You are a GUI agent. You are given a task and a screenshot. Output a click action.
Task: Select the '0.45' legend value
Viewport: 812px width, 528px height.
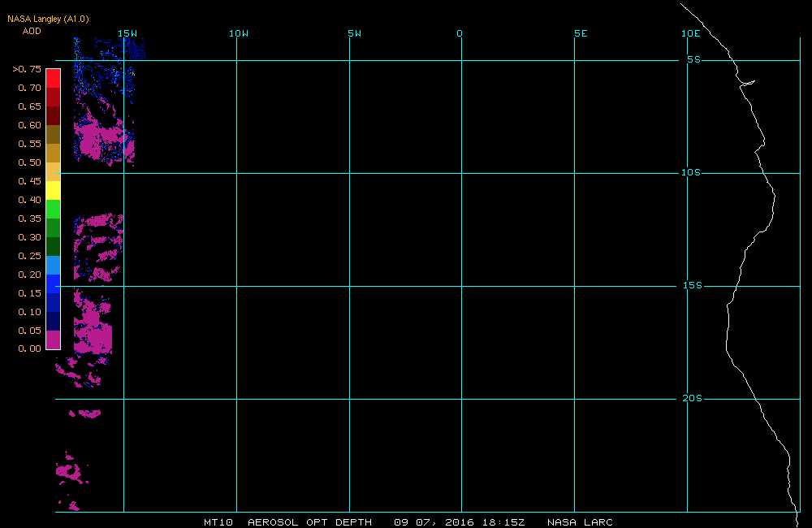click(29, 181)
